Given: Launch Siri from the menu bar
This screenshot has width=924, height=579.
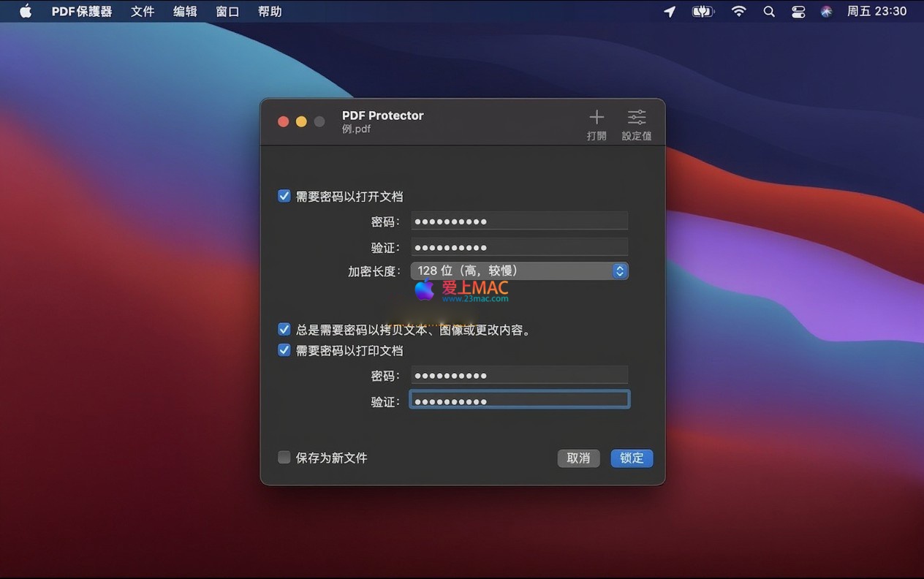Looking at the screenshot, I should tap(826, 12).
